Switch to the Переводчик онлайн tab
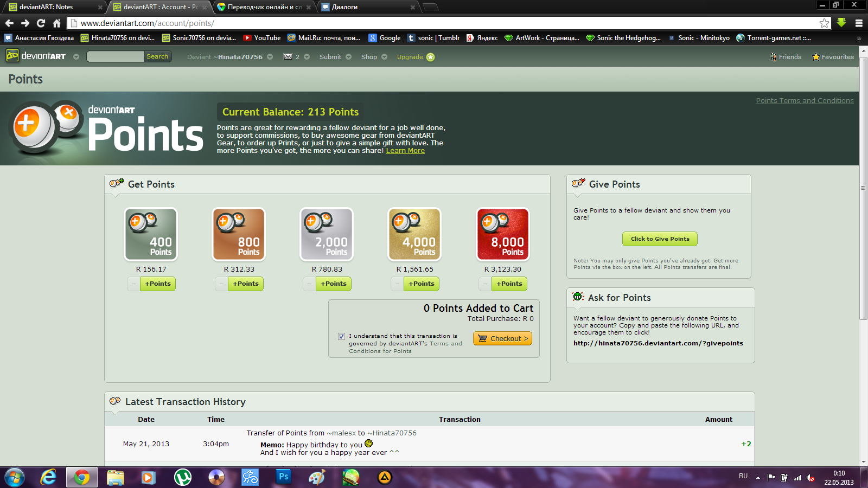This screenshot has width=868, height=488. (264, 7)
